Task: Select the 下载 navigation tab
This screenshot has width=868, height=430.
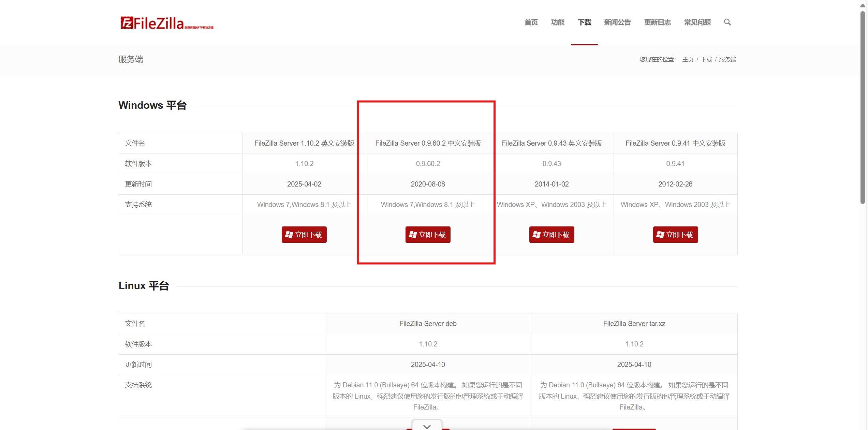Action: (x=584, y=23)
